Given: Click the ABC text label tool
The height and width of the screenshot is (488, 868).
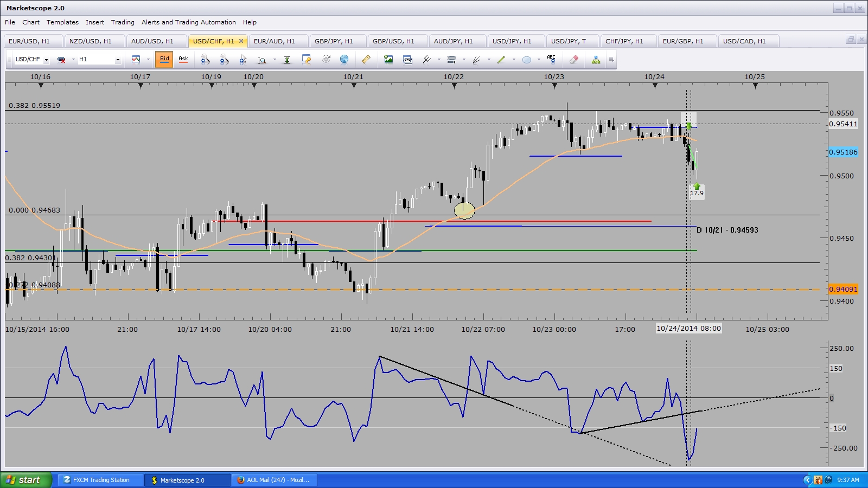Looking at the screenshot, I should 551,60.
